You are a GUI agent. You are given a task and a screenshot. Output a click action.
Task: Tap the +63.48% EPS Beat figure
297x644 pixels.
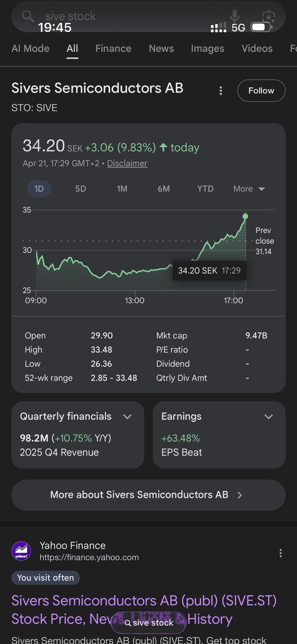pyautogui.click(x=180, y=438)
